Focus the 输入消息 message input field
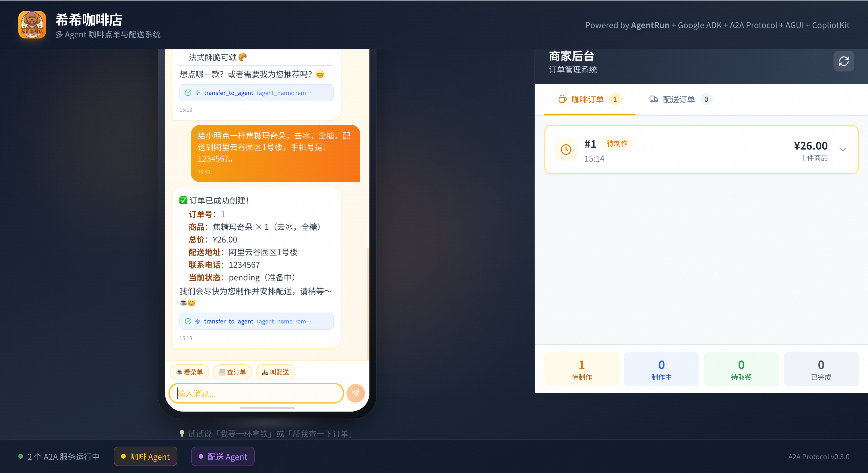 tap(256, 393)
